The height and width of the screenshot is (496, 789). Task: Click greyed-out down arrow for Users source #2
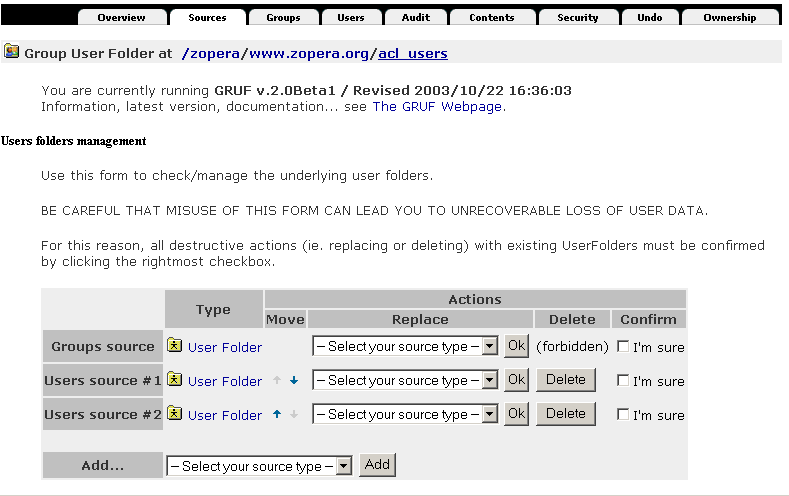294,414
